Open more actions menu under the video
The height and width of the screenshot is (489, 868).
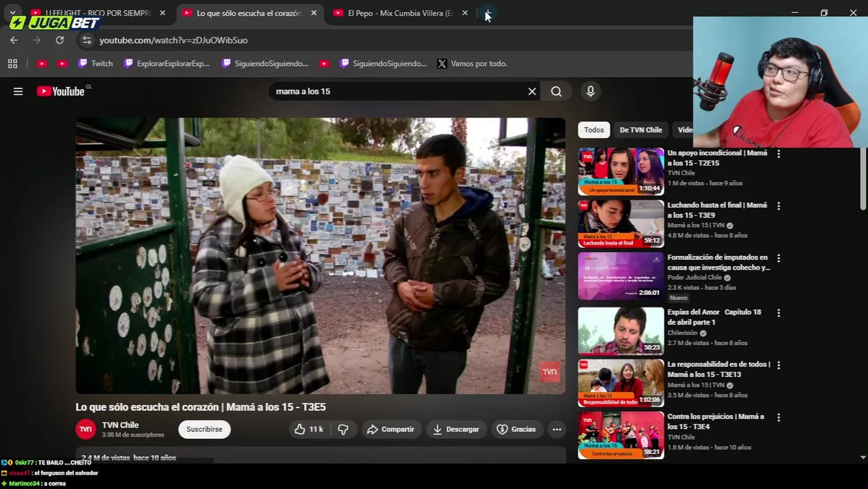pyautogui.click(x=556, y=429)
